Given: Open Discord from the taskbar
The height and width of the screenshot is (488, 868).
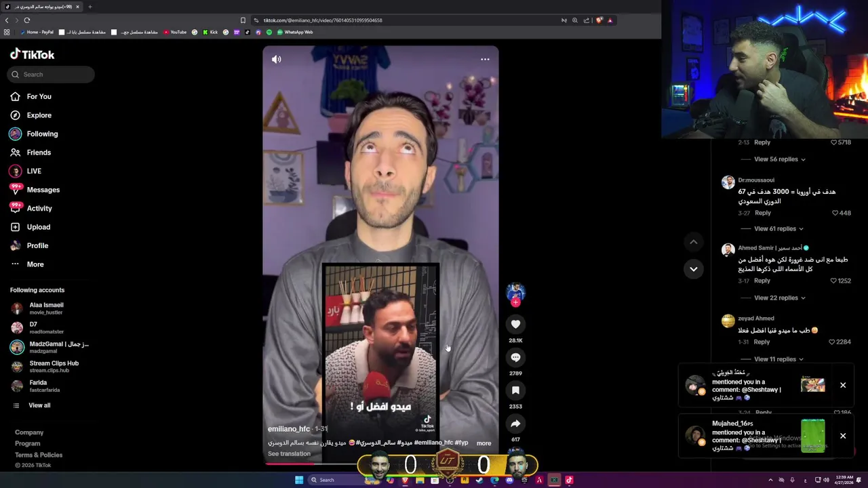Looking at the screenshot, I should (x=509, y=480).
